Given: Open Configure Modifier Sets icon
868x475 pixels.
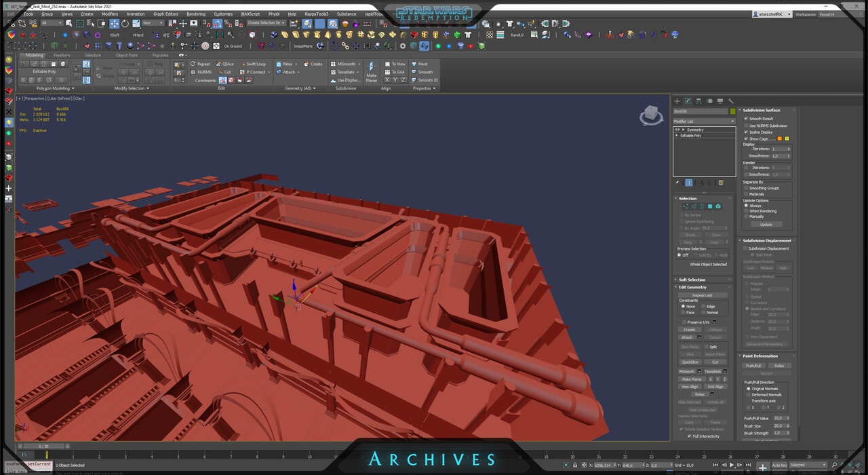Looking at the screenshot, I should (721, 183).
